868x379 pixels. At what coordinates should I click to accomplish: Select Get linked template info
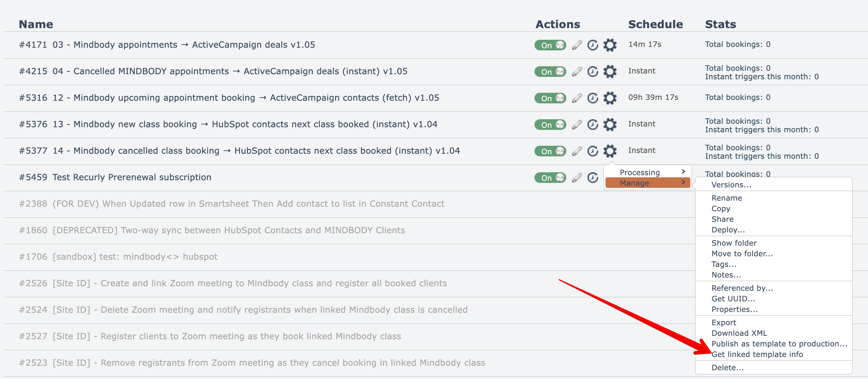pyautogui.click(x=757, y=354)
